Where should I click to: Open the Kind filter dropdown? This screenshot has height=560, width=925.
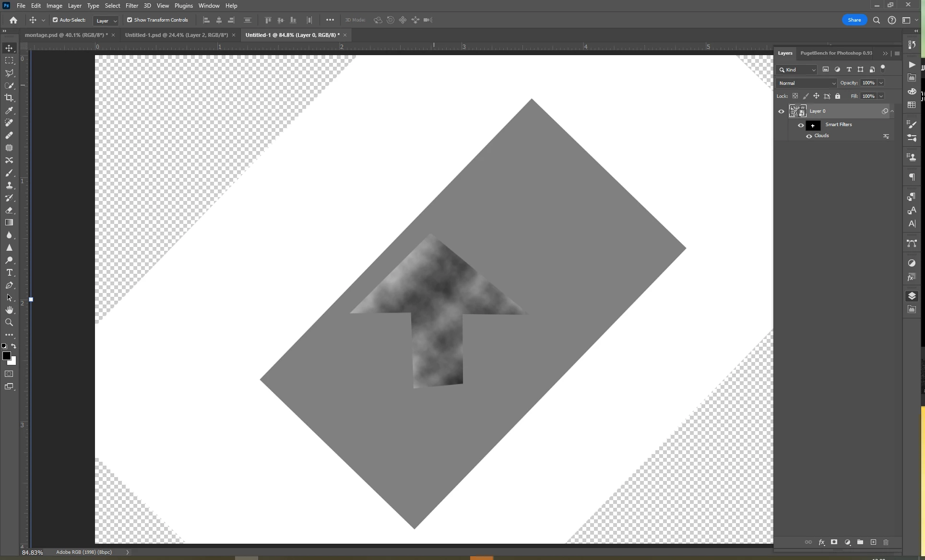click(797, 70)
